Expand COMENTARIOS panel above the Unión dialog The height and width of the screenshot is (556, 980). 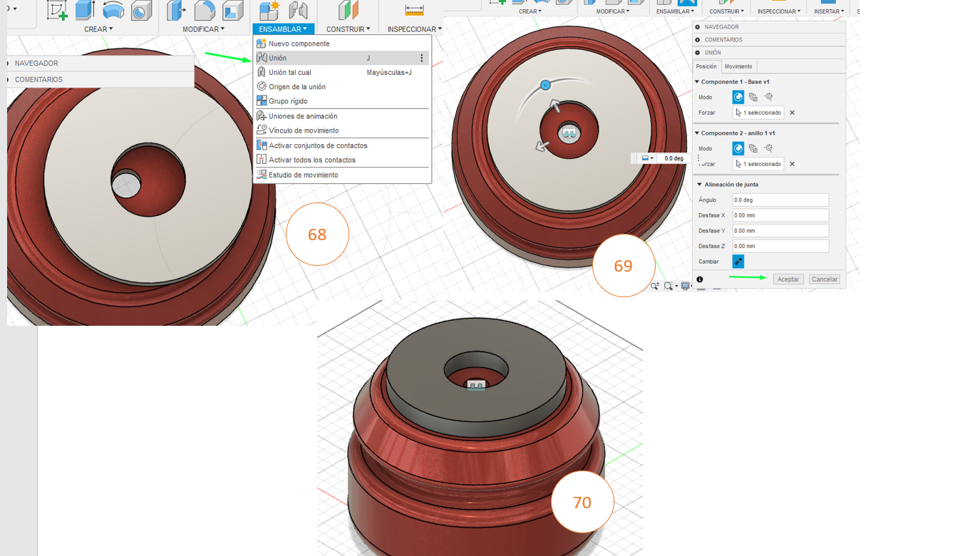pos(698,40)
